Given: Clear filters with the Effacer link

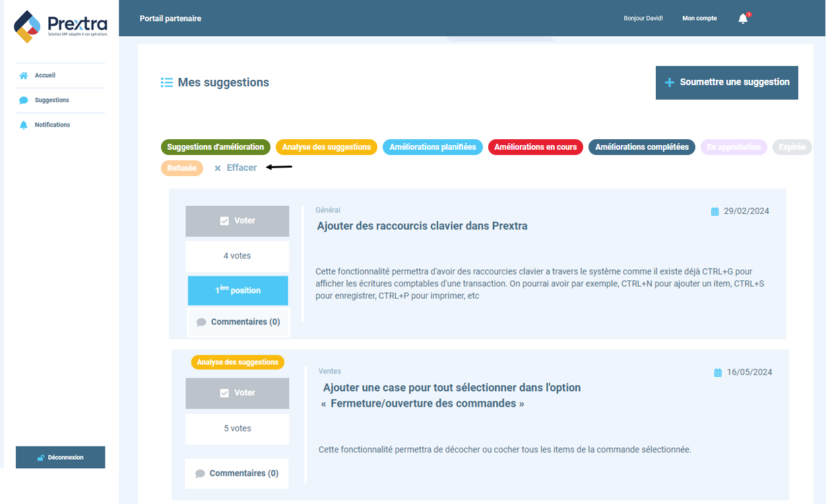Looking at the screenshot, I should [x=241, y=168].
